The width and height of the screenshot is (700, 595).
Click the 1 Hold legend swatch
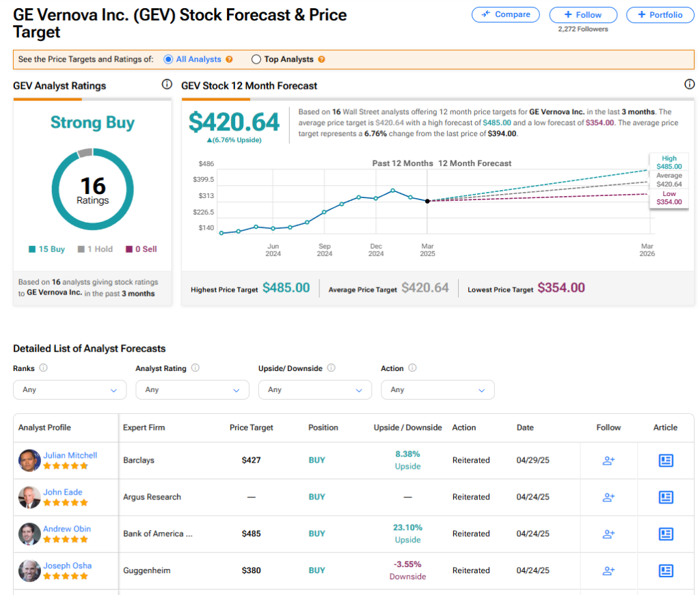point(81,249)
